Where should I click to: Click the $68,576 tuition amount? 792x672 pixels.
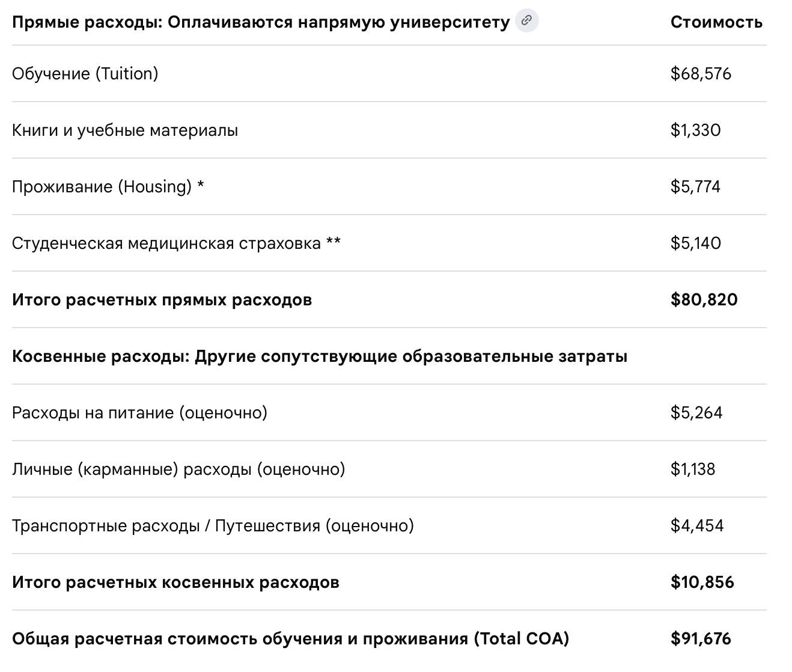click(x=701, y=73)
